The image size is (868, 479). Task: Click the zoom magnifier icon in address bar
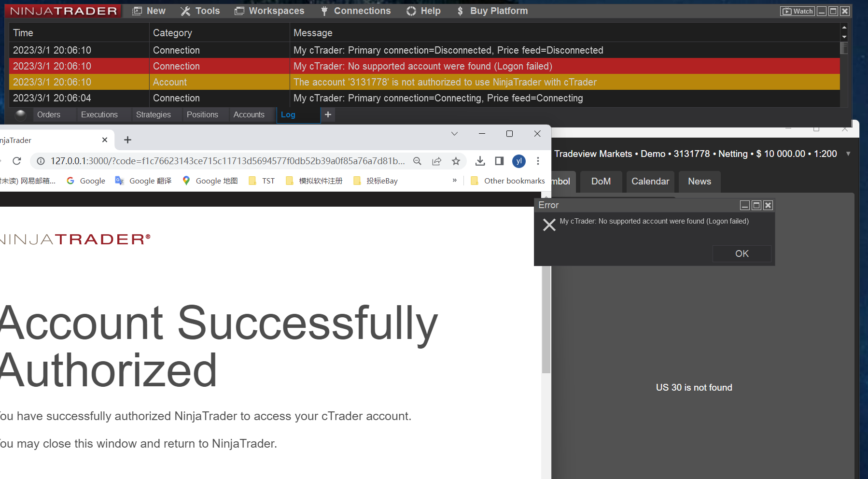418,161
